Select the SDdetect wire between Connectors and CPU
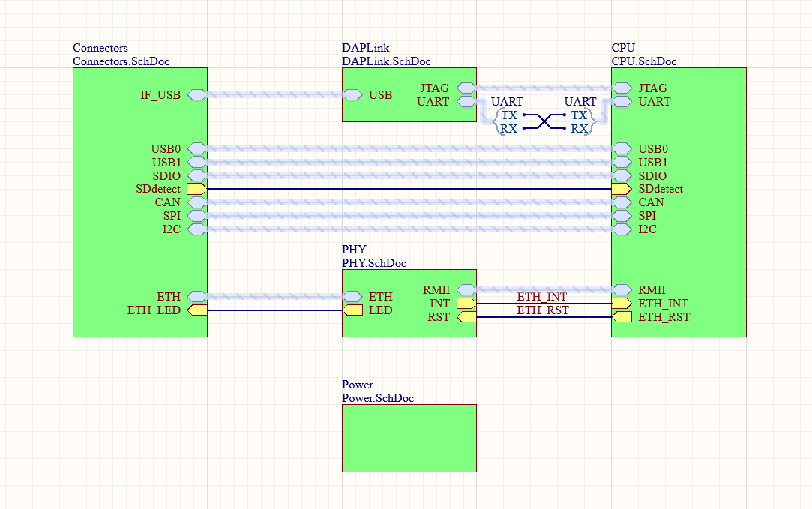This screenshot has width=812, height=509. point(409,189)
